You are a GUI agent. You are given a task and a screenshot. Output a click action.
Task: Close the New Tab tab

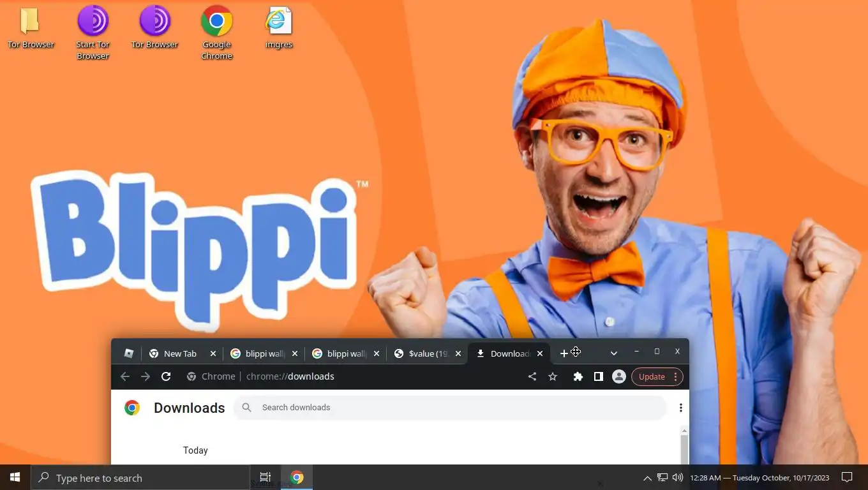coord(213,353)
